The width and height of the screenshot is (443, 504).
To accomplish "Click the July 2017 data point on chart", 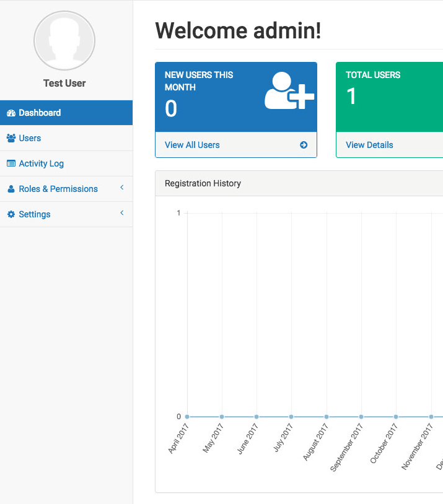I will click(291, 417).
